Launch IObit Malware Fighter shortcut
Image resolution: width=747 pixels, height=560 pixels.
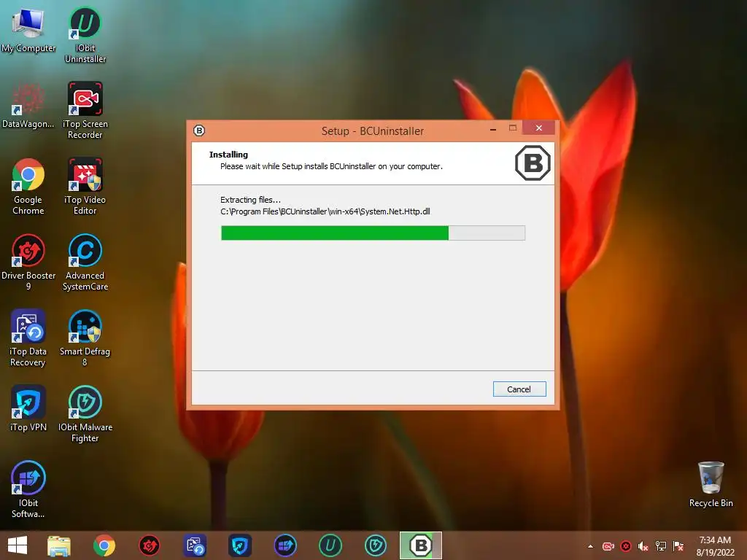[85, 414]
